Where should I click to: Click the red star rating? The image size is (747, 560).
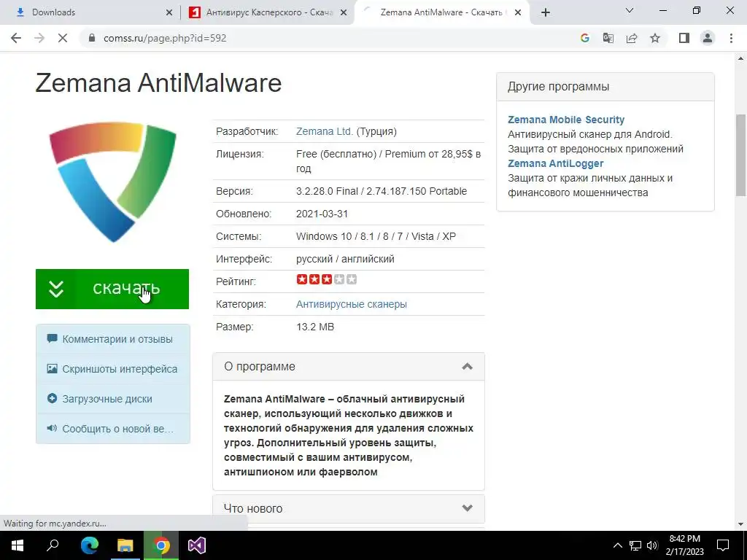[326, 279]
